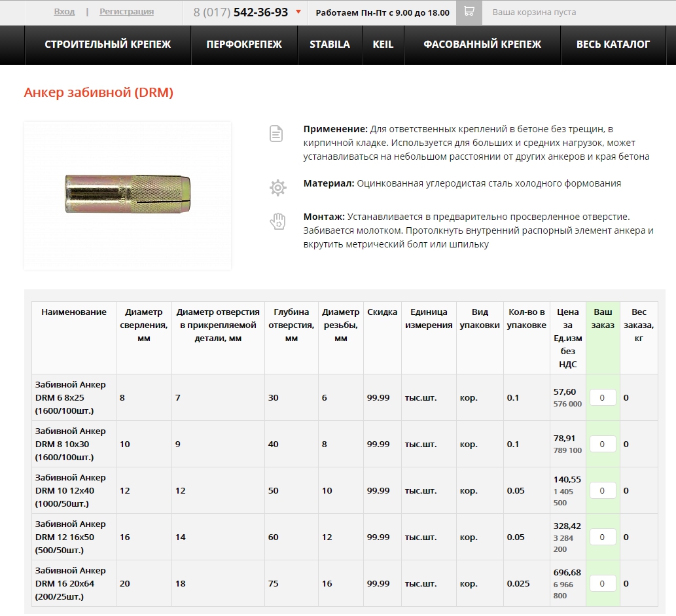The image size is (676, 616).
Task: Open the ФАСОВАННЫЙ КРЕПЕЖ menu
Action: click(482, 45)
